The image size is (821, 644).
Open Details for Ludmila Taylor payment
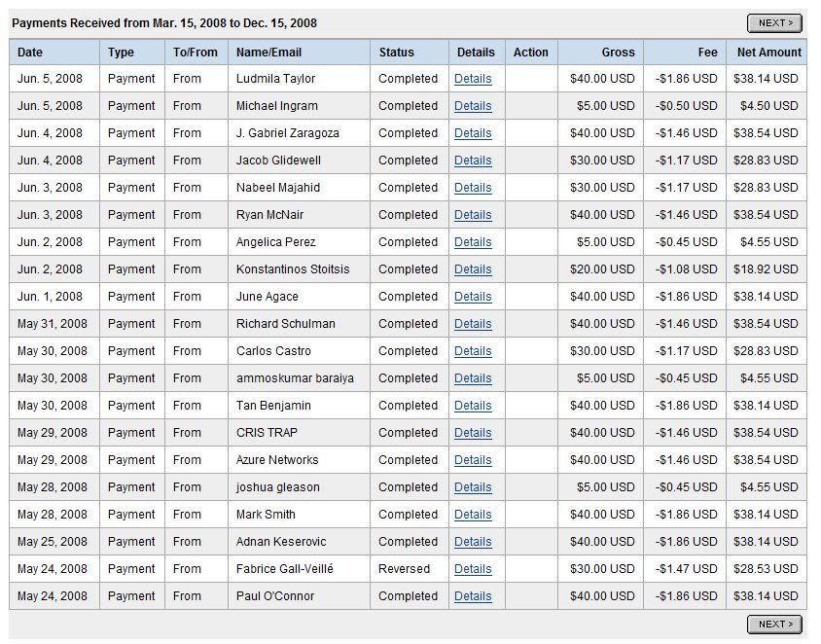click(x=473, y=79)
